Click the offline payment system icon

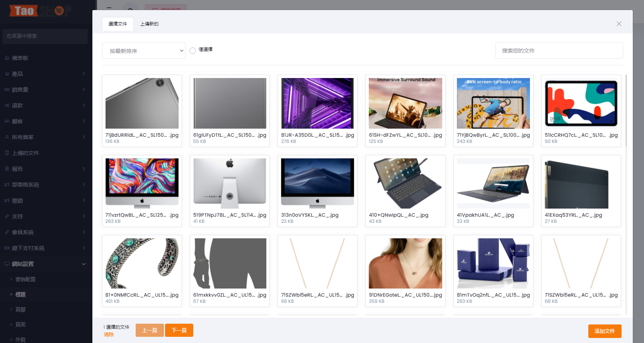(7, 248)
